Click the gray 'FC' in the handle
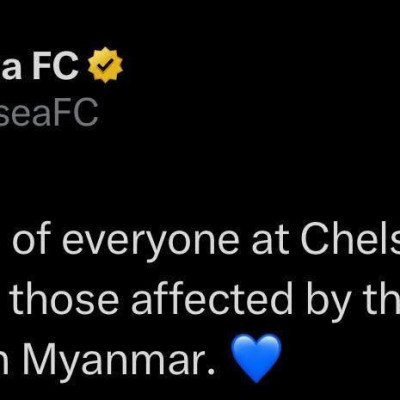400x400 pixels. (79, 113)
